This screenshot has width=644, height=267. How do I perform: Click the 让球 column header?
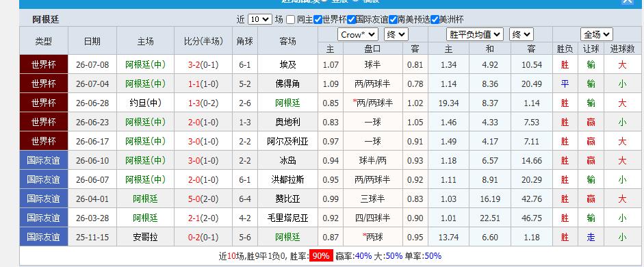(591, 49)
